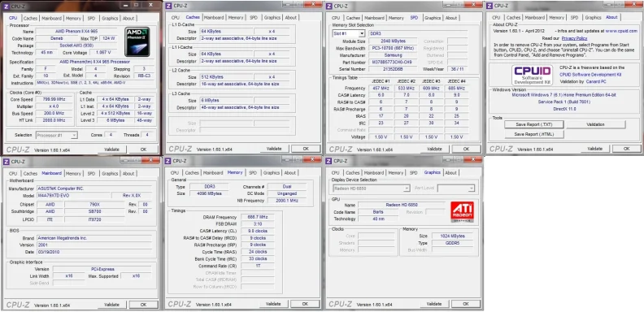Click OK in the SPD slot window
This screenshot has height=312, width=644.
click(466, 149)
